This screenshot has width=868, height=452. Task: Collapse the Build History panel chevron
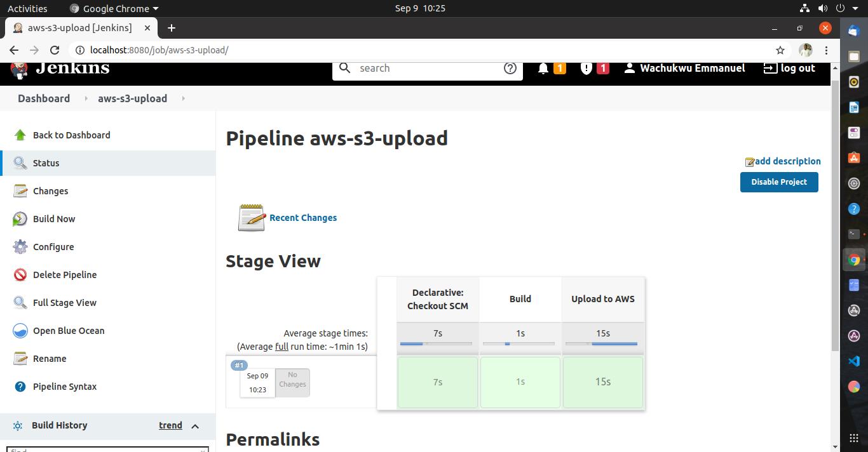pos(195,425)
